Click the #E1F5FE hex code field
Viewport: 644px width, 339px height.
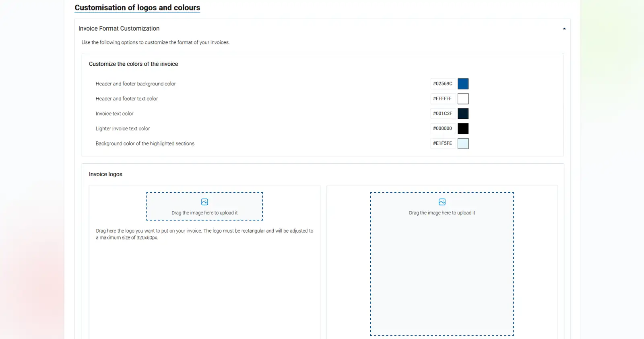[x=443, y=144]
